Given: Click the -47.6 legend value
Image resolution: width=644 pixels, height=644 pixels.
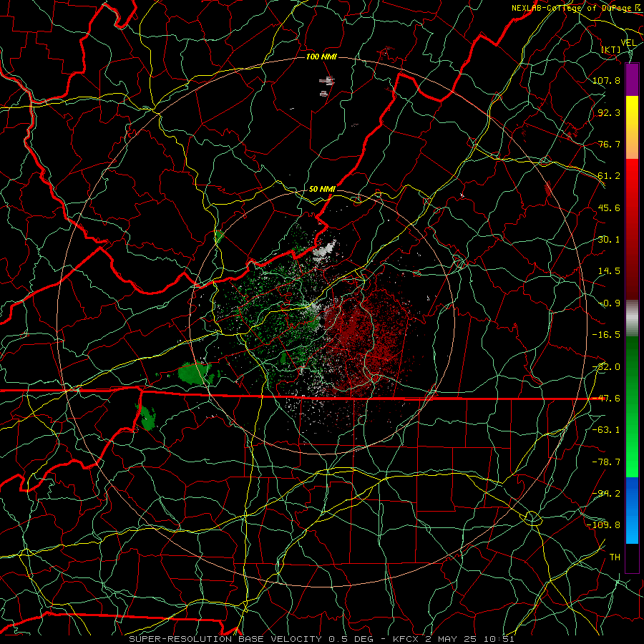Looking at the screenshot, I should 606,399.
